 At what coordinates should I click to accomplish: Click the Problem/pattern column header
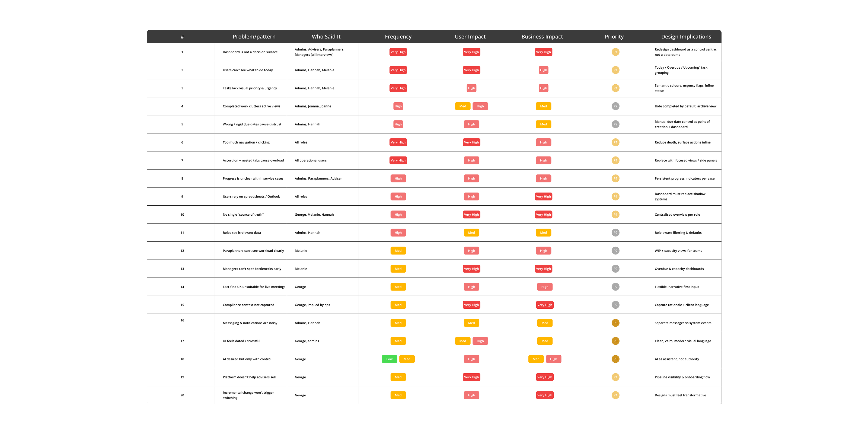click(254, 37)
